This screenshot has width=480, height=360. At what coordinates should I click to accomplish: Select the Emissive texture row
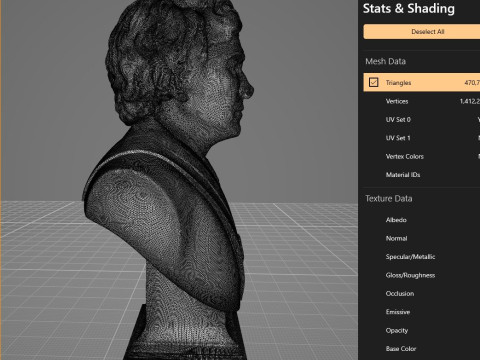click(422, 312)
